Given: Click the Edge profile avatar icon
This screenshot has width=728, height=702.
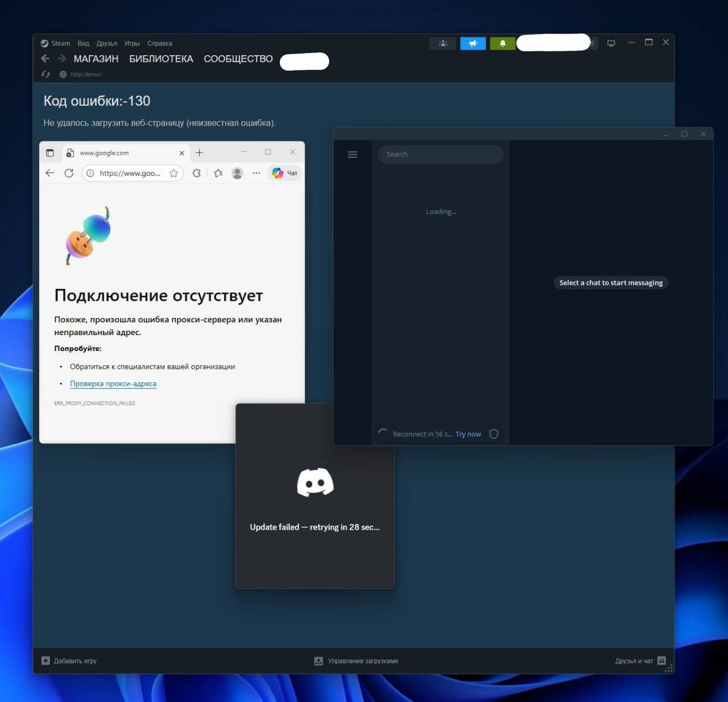Looking at the screenshot, I should tap(237, 173).
